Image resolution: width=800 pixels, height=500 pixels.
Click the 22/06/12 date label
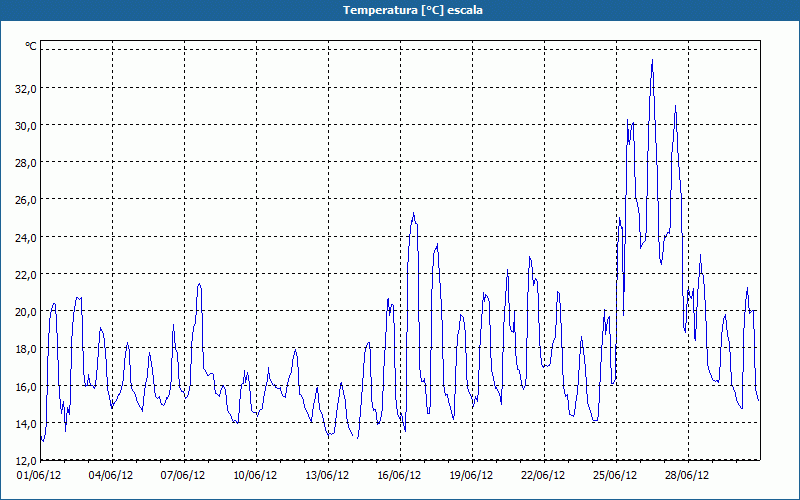pos(543,476)
